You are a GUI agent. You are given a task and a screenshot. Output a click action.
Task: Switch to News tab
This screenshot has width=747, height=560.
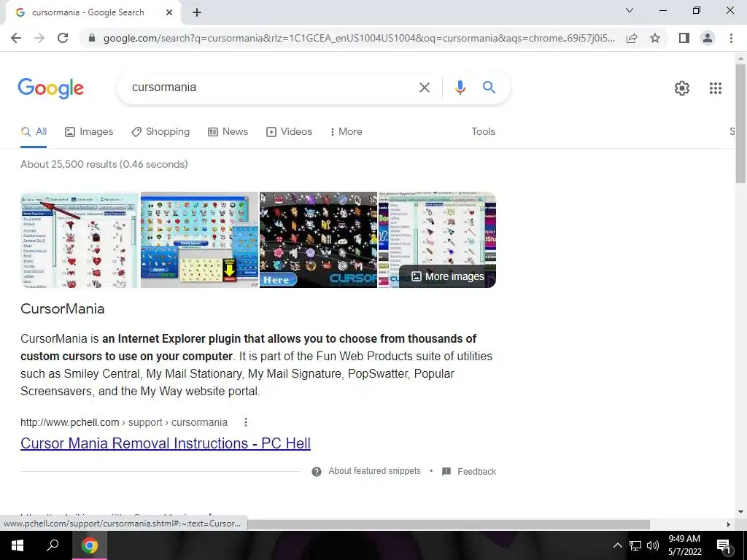(228, 132)
